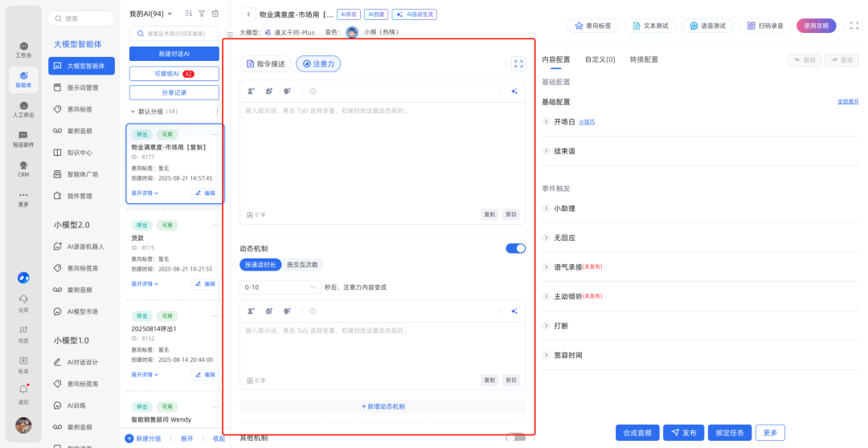868x448 pixels.
Task: Open 工作台 in the left sidebar
Action: (x=23, y=50)
